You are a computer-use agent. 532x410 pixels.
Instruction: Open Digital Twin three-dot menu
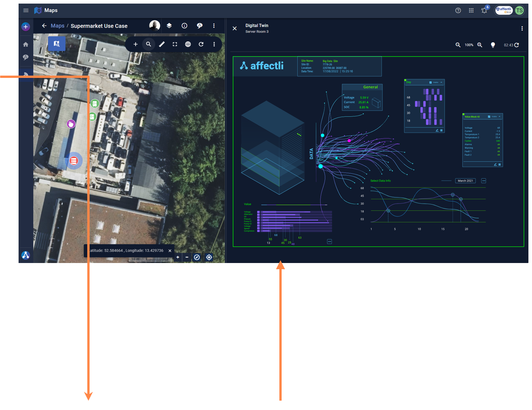click(x=522, y=29)
